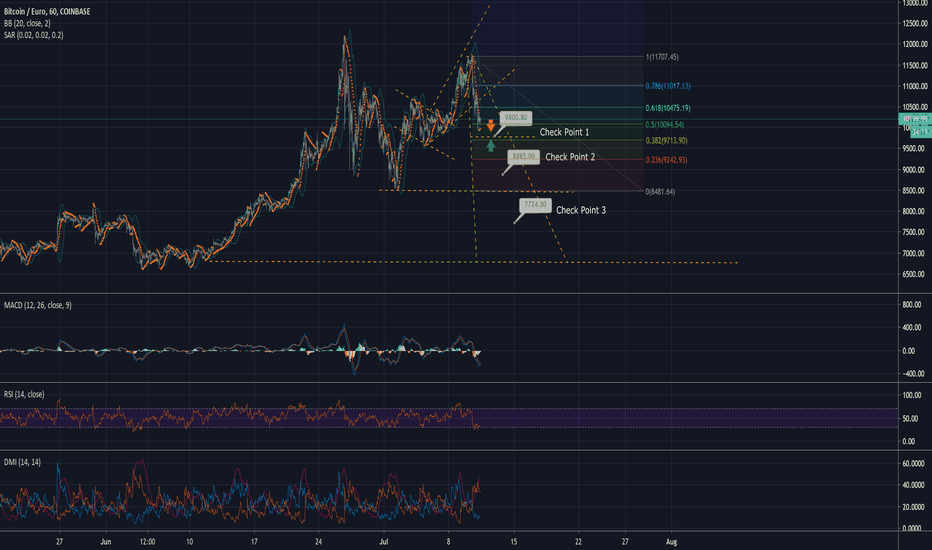Viewport: 932px width, 550px height.
Task: Click 6500.00 on the price axis
Action: [914, 275]
